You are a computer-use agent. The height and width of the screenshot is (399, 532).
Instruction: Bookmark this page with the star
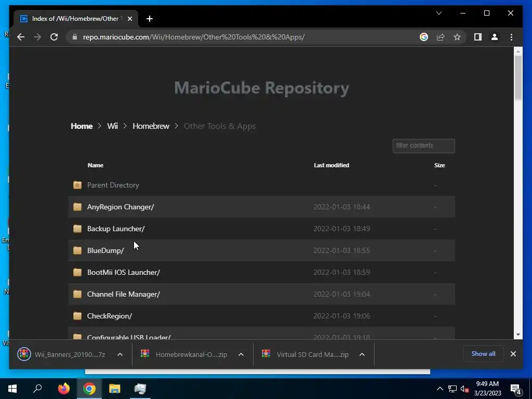[457, 37]
